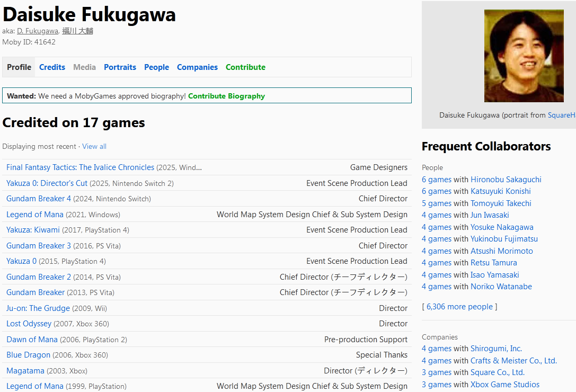Open the Gundam Breaker 4 game link
Image resolution: width=576 pixels, height=392 pixels.
tap(39, 199)
